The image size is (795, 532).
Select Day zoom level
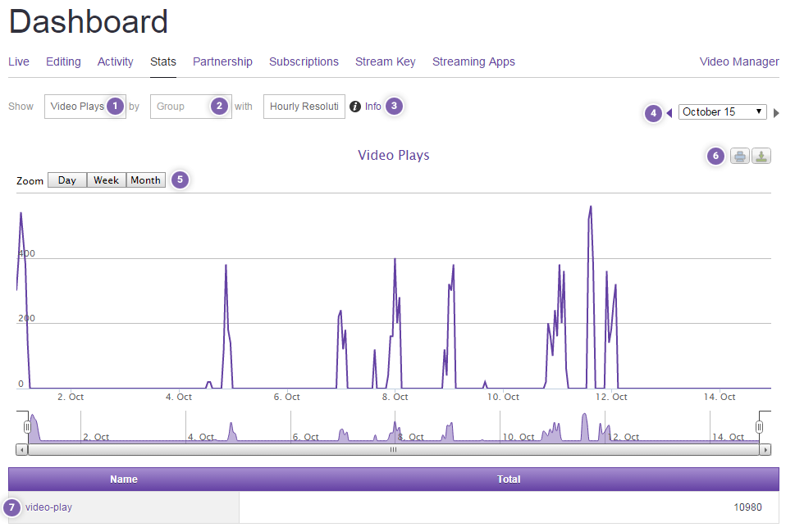66,180
